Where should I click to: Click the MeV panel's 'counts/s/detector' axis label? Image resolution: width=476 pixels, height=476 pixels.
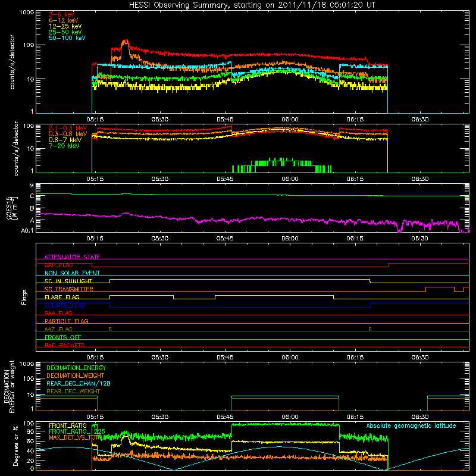pos(16,148)
